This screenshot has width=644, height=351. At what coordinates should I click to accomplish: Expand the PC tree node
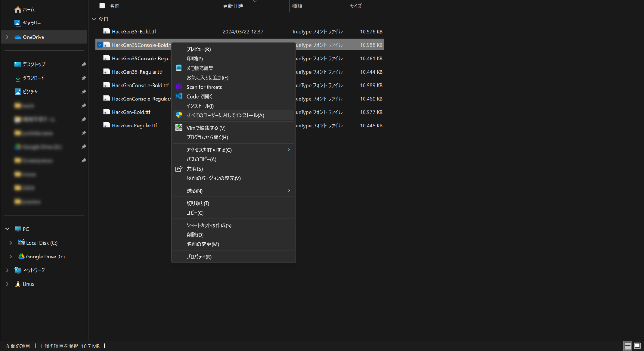point(7,229)
